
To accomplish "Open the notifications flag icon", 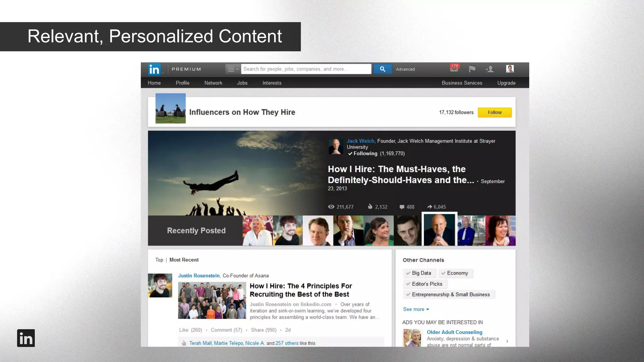I will point(472,69).
